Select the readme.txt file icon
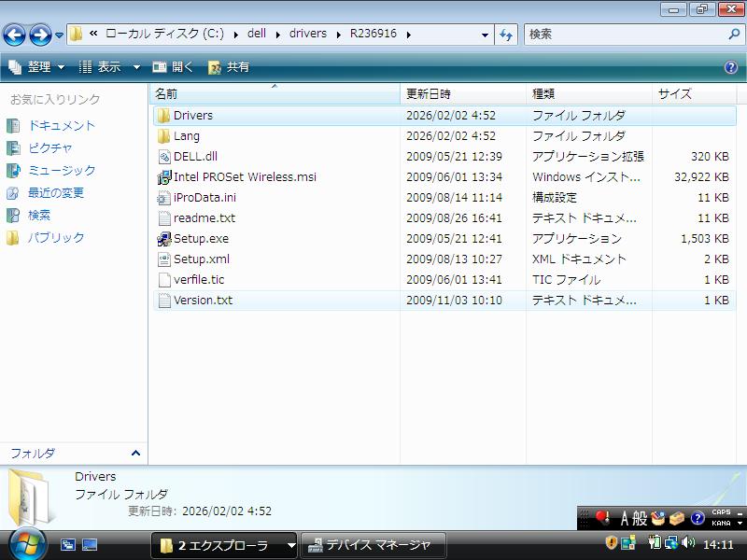747x560 pixels. tap(164, 218)
